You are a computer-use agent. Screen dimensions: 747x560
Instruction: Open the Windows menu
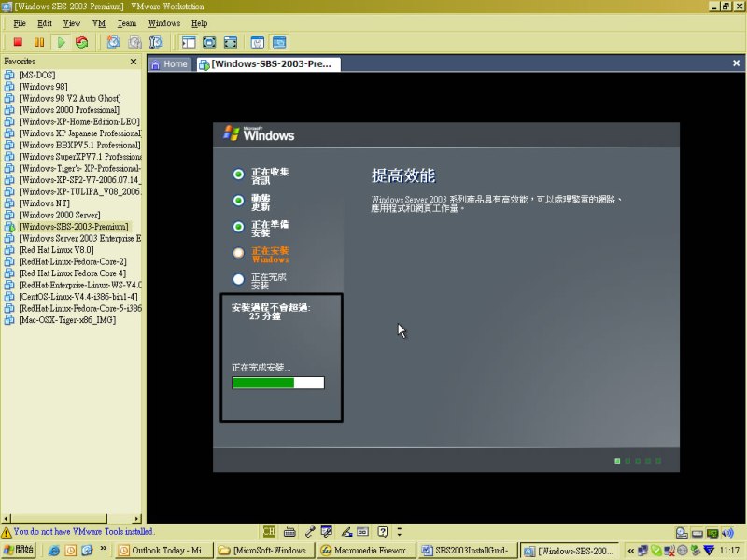(x=164, y=23)
